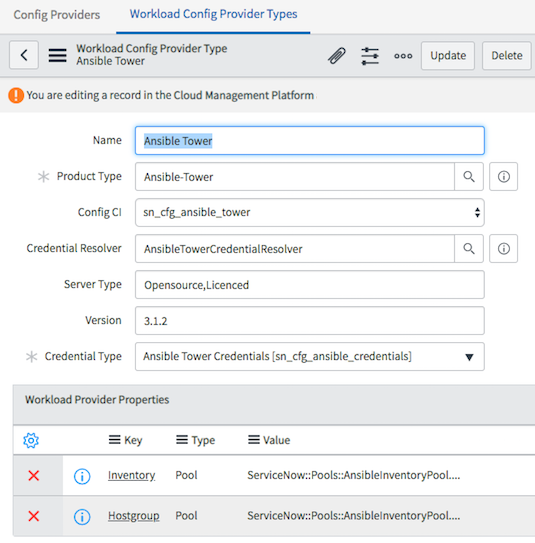Viewport: 535px width, 543px height.
Task: Open the Credential Type dropdown
Action: click(310, 357)
